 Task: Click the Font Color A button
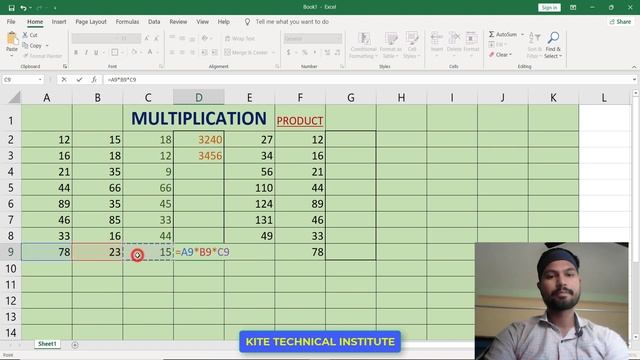150,52
